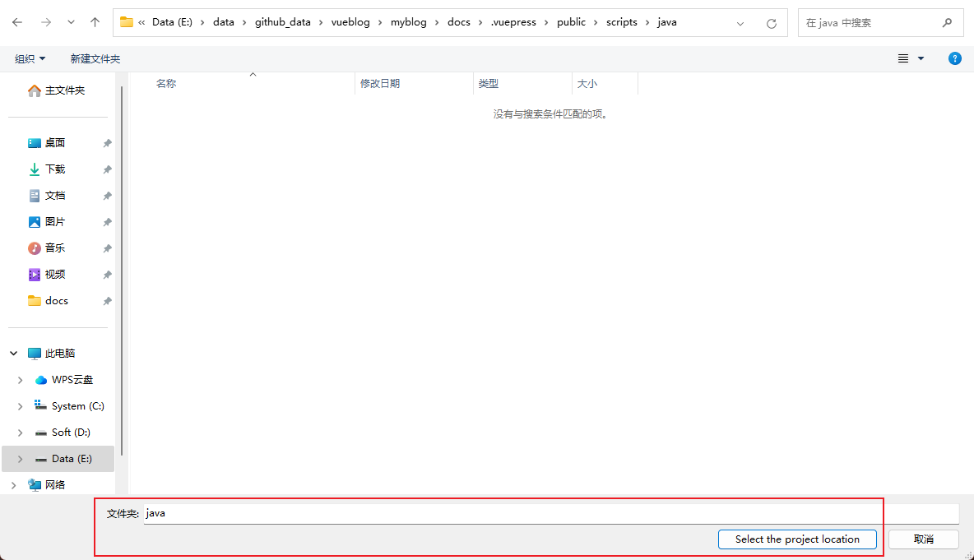Click the folder icon in address bar
The width and height of the screenshot is (974, 560).
(127, 22)
